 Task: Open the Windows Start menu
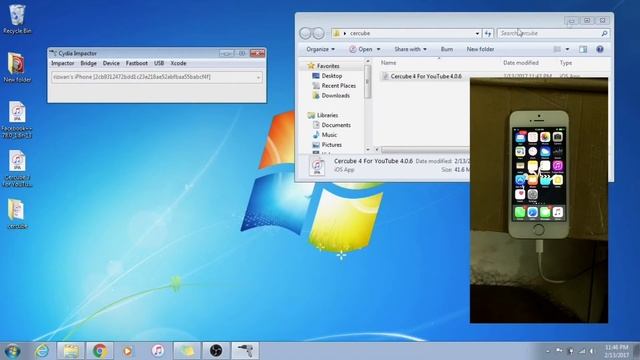coord(12,351)
